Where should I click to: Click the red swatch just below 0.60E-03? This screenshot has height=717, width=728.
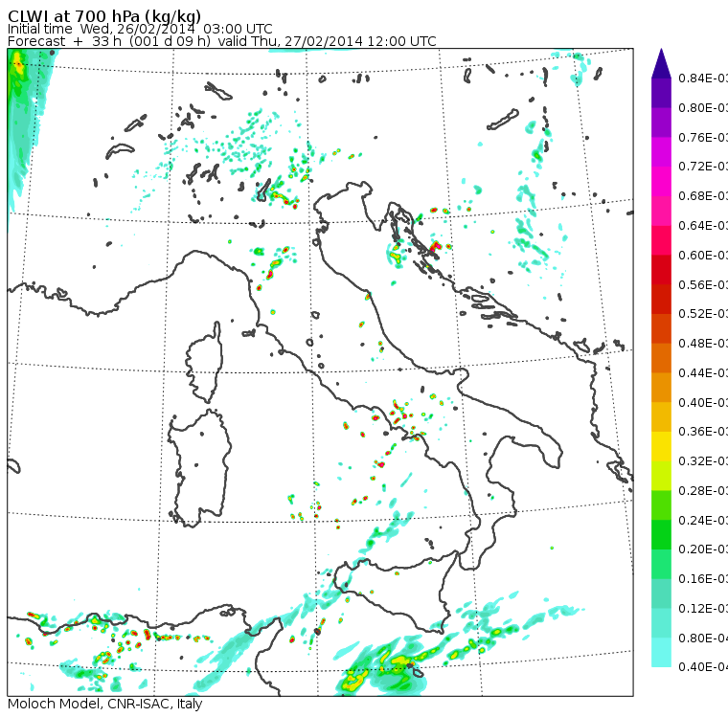point(661,270)
